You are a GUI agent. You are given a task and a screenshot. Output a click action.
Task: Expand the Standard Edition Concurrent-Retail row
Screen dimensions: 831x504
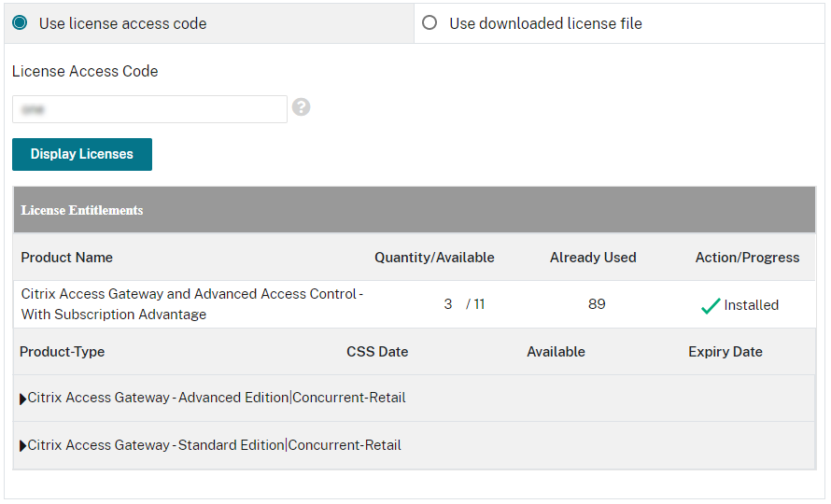(x=23, y=446)
